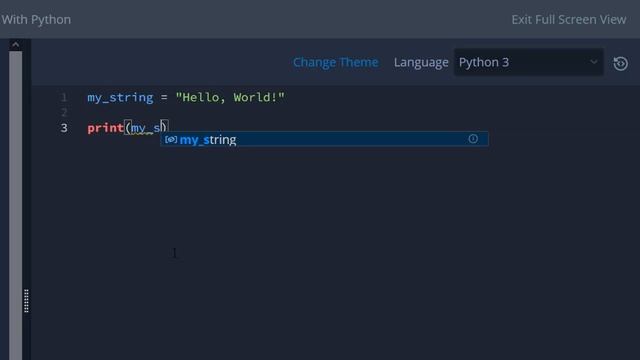Screen dimensions: 640x360
Task: Open the info icon for the my_string suggestion
Action: click(473, 139)
